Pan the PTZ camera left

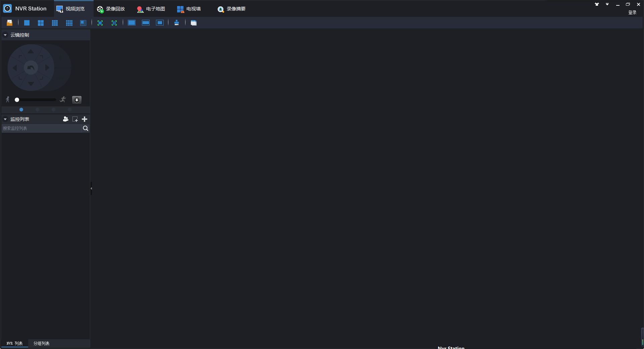pos(15,68)
